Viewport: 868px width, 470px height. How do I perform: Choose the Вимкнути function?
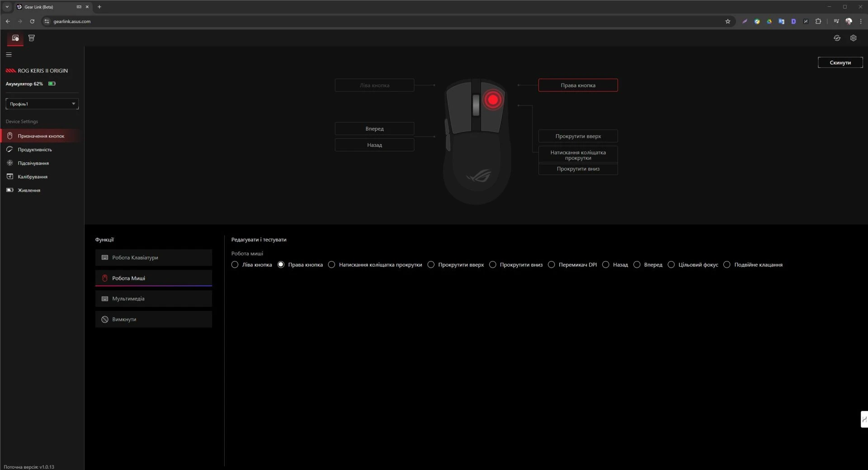pyautogui.click(x=153, y=319)
